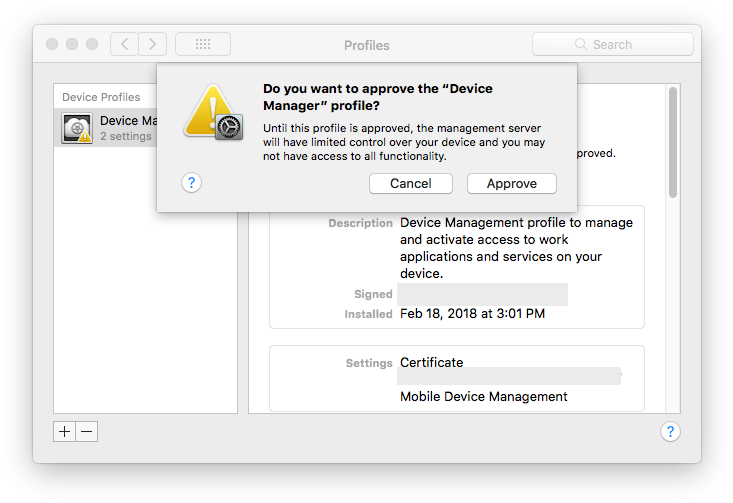
Task: Show all preferences with the grid button
Action: (203, 44)
